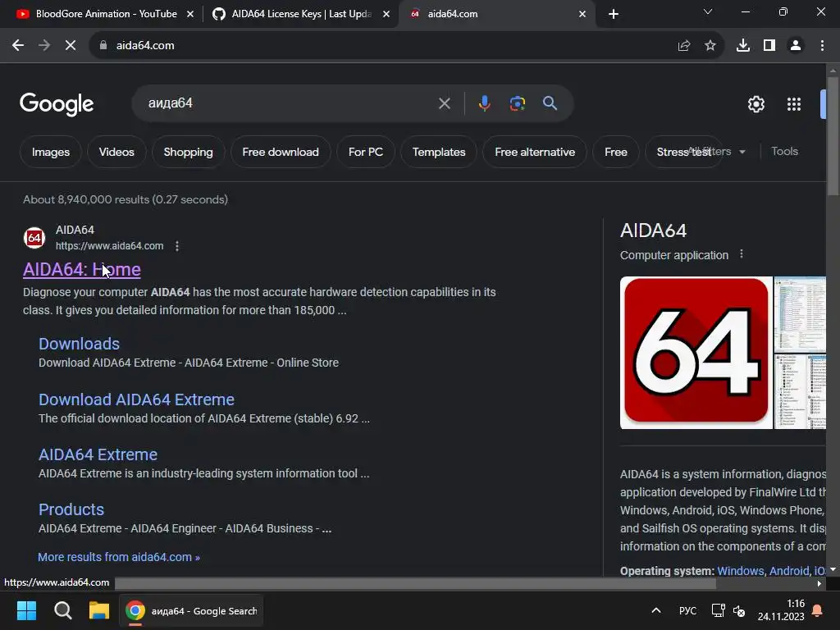The width and height of the screenshot is (840, 630).
Task: Open a new browser tab
Action: (614, 14)
